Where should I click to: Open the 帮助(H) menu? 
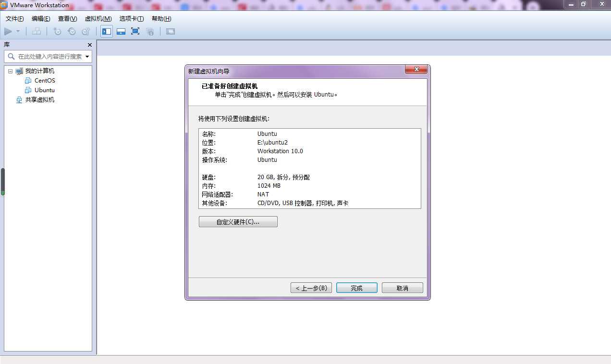click(161, 19)
